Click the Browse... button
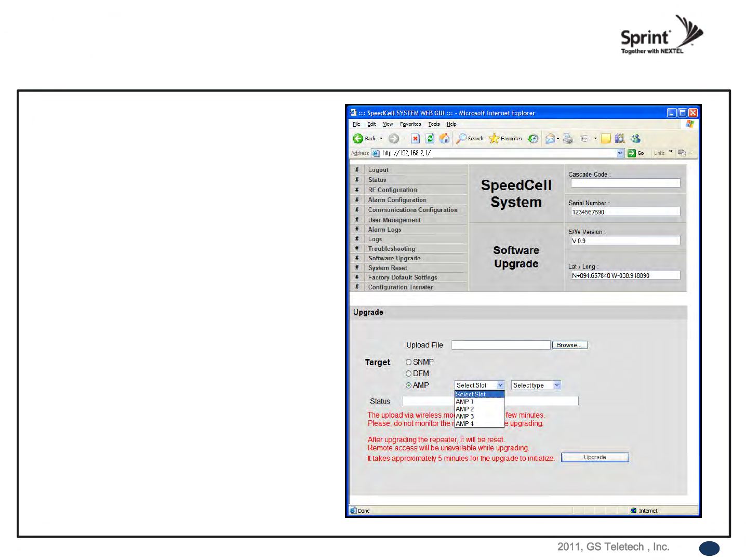 tap(569, 345)
